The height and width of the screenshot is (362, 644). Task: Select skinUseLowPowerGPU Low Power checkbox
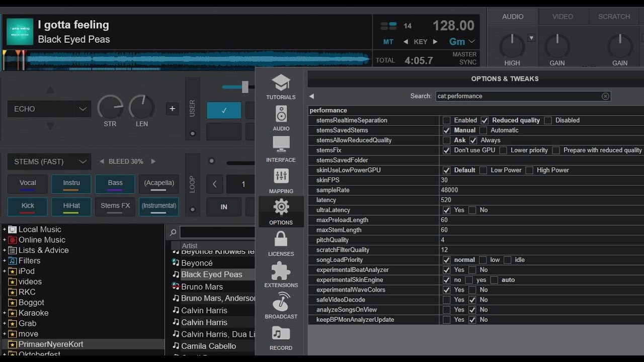click(x=483, y=170)
